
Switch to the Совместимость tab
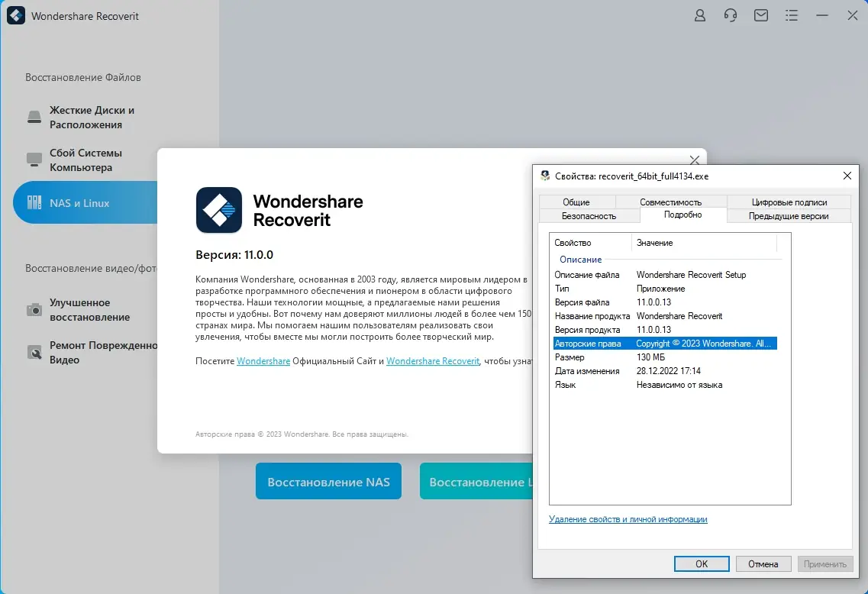670,202
